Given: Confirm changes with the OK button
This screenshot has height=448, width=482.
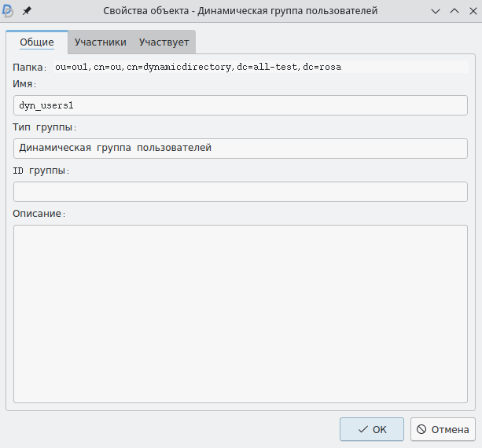Looking at the screenshot, I should pos(372,429).
